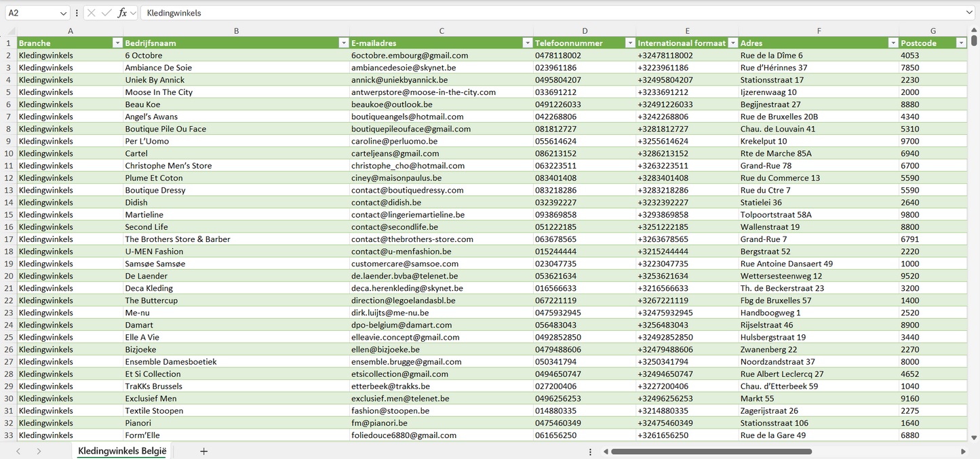Click the vertical scrollbar down arrow

[x=975, y=438]
